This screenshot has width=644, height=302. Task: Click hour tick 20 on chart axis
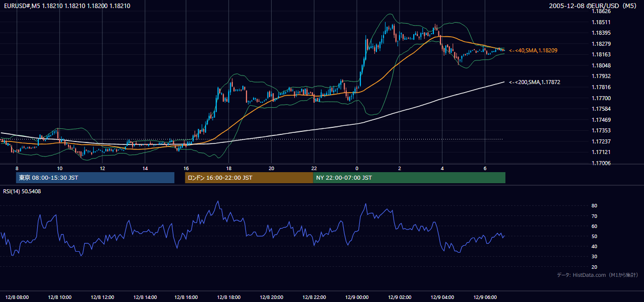(x=272, y=168)
